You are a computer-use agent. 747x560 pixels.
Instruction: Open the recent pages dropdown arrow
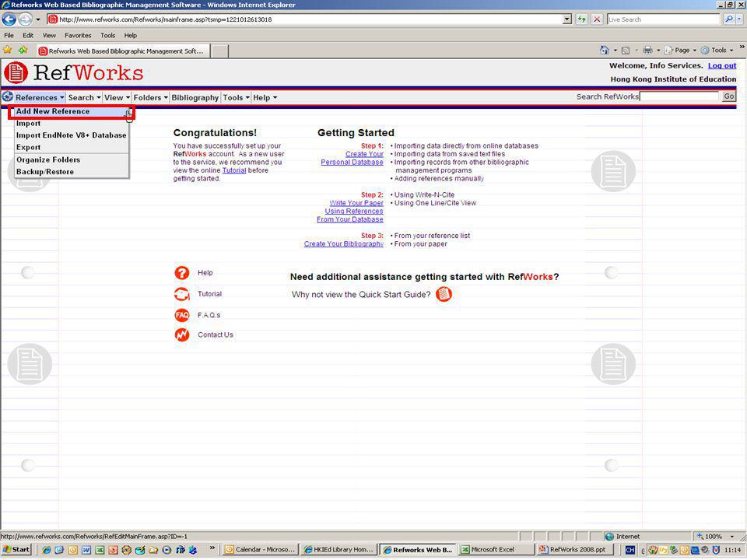tap(38, 19)
